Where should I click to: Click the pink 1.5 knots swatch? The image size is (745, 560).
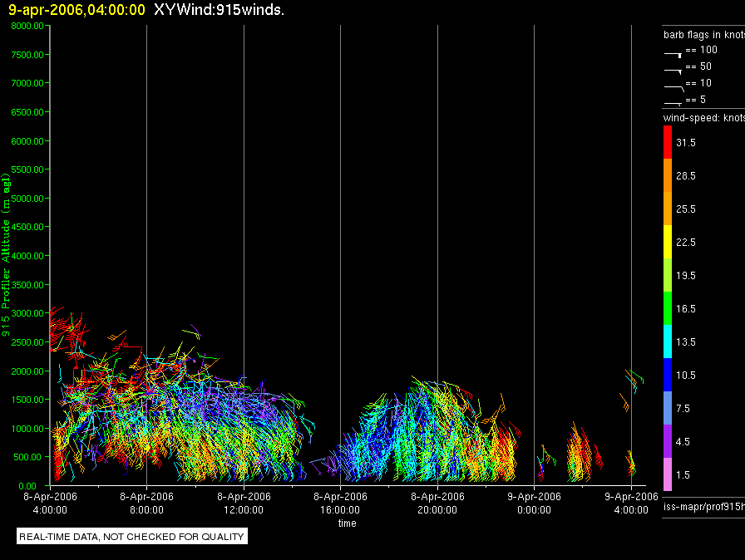(x=668, y=474)
